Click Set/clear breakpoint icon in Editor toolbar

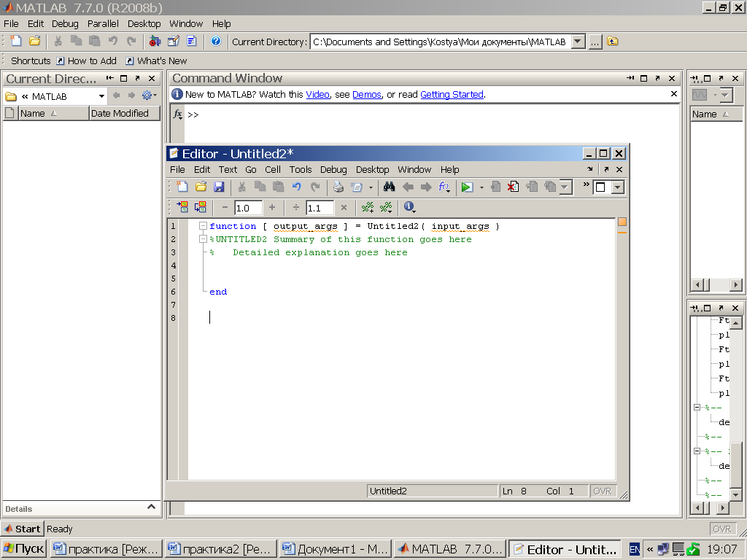pos(495,187)
